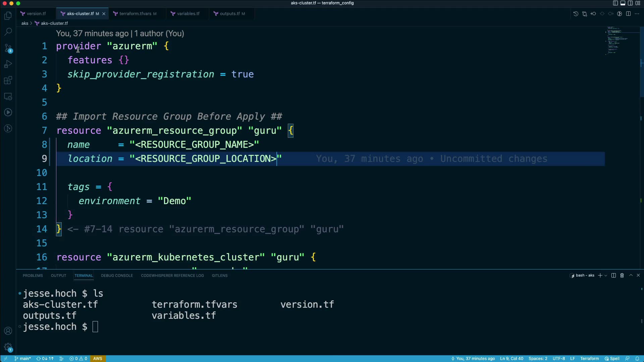644x362 pixels.
Task: Toggle the bottom panel visibility
Action: pyautogui.click(x=623, y=3)
